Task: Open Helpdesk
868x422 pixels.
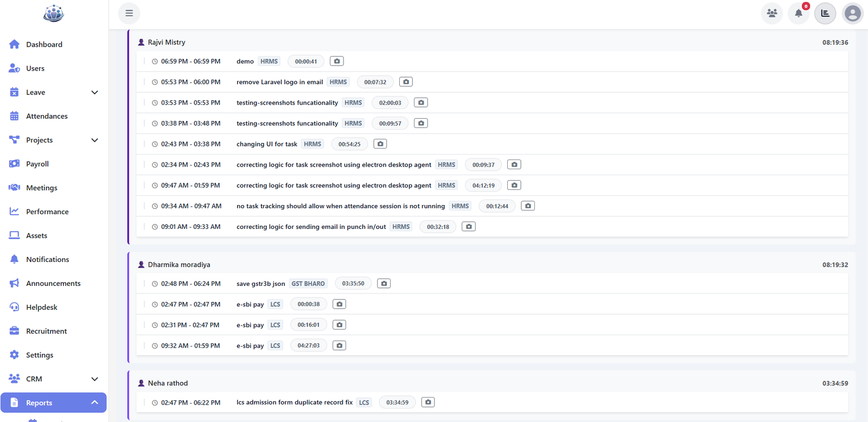Action: click(54, 307)
